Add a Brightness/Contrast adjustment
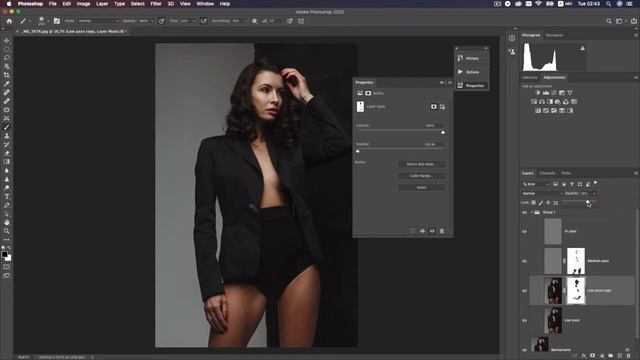The width and height of the screenshot is (640, 360). click(538, 93)
